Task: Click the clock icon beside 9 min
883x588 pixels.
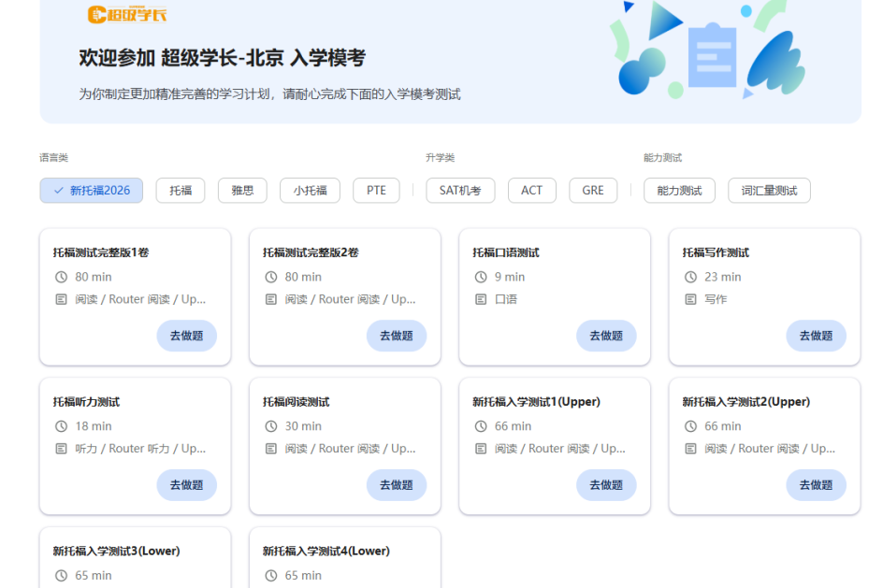Action: coord(481,277)
